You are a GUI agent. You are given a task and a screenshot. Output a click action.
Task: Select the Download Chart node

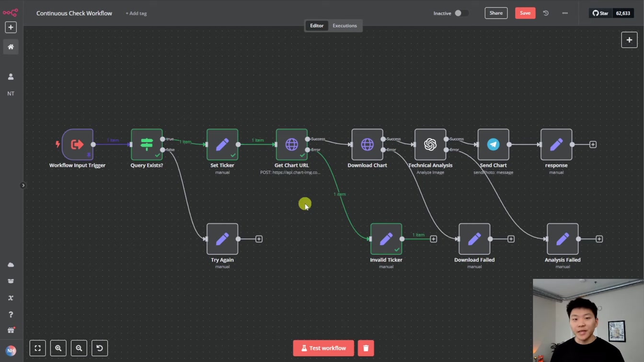point(367,144)
